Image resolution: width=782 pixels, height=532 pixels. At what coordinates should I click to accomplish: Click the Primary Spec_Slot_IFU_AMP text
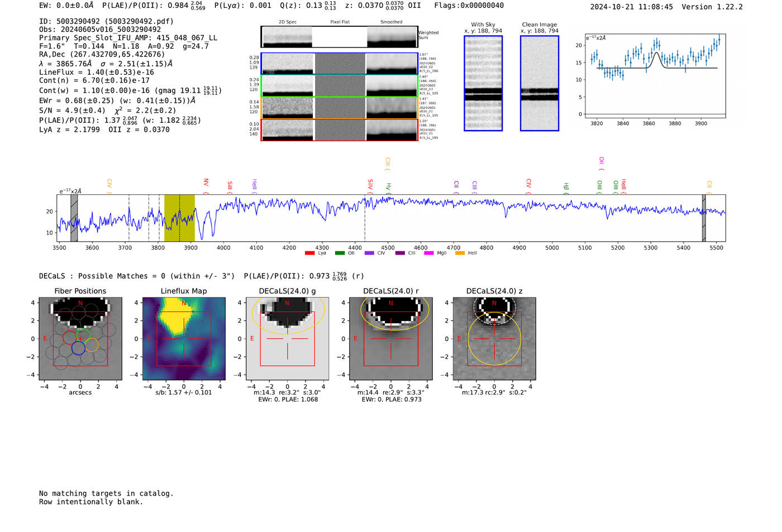click(128, 38)
